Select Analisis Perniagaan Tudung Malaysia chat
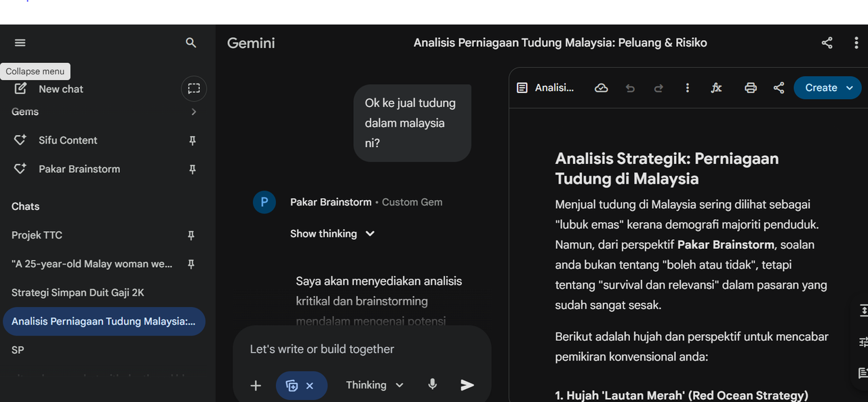 tap(104, 321)
